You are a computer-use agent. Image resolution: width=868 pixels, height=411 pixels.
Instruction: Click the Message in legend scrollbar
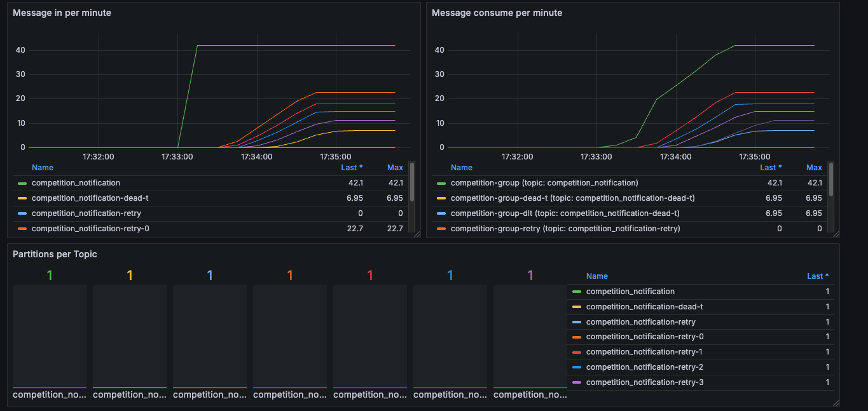412,181
